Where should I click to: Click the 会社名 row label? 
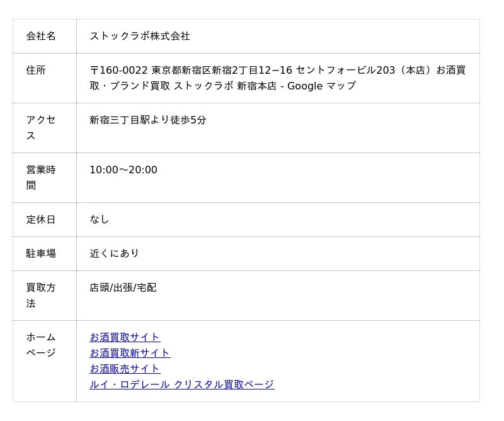tap(41, 37)
